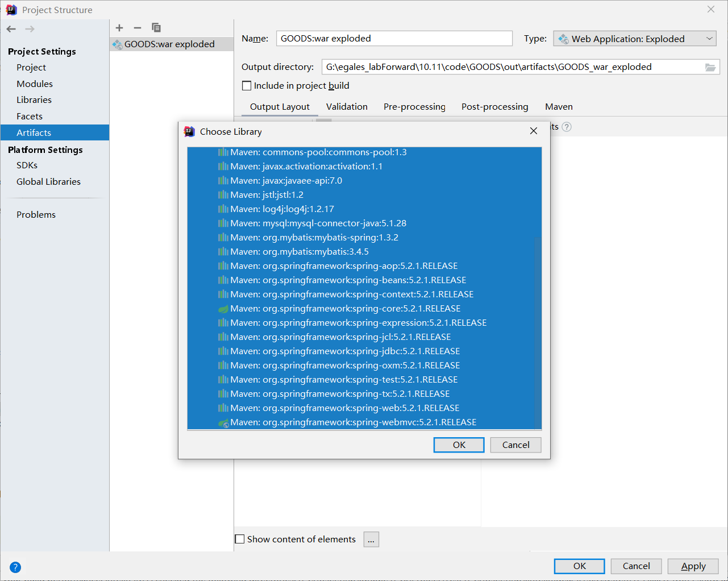
Task: Open the Type dropdown
Action: [635, 39]
